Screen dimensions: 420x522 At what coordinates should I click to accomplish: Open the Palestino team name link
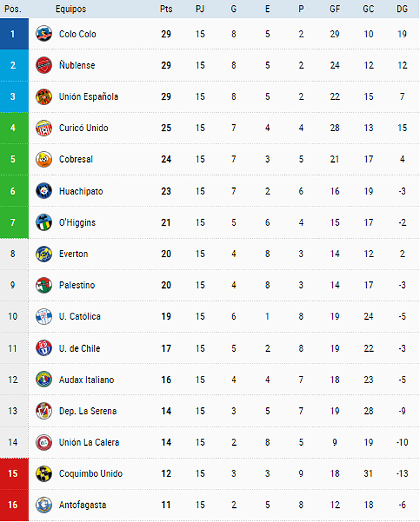pos(77,285)
